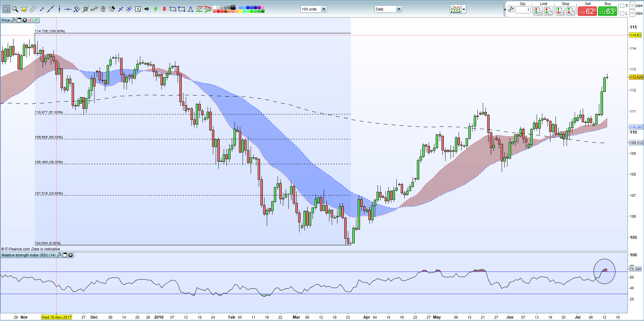Click the L pips value field
The image size is (644, 321).
[x=632, y=13]
